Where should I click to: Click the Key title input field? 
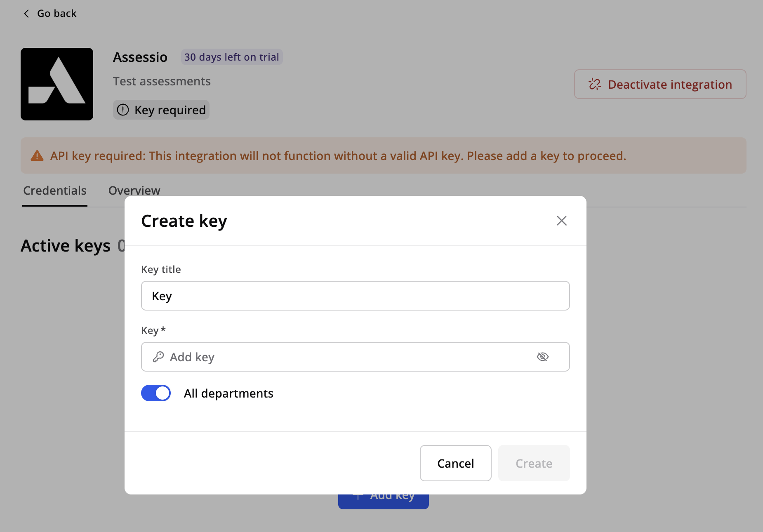(355, 296)
